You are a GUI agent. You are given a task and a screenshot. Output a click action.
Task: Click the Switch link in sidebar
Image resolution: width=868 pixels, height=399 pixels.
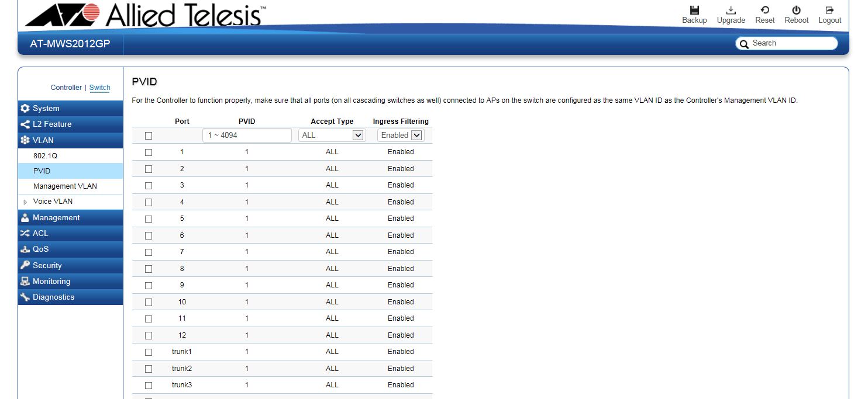tap(99, 88)
